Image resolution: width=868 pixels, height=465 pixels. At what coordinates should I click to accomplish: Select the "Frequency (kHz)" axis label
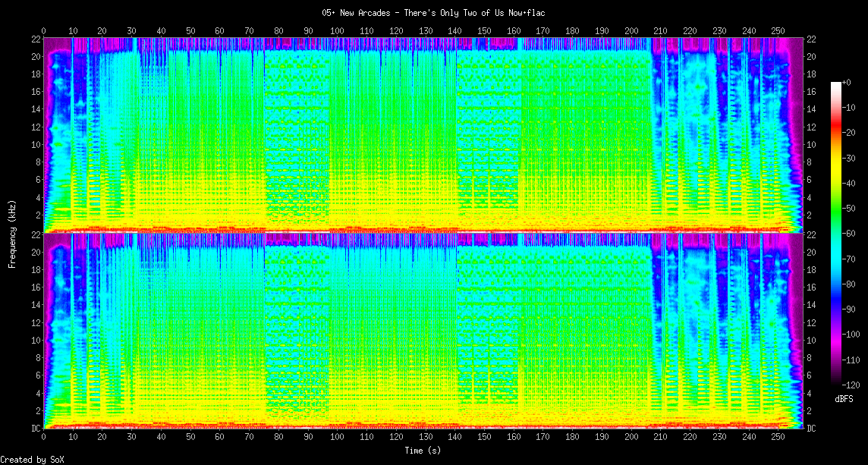[12, 232]
